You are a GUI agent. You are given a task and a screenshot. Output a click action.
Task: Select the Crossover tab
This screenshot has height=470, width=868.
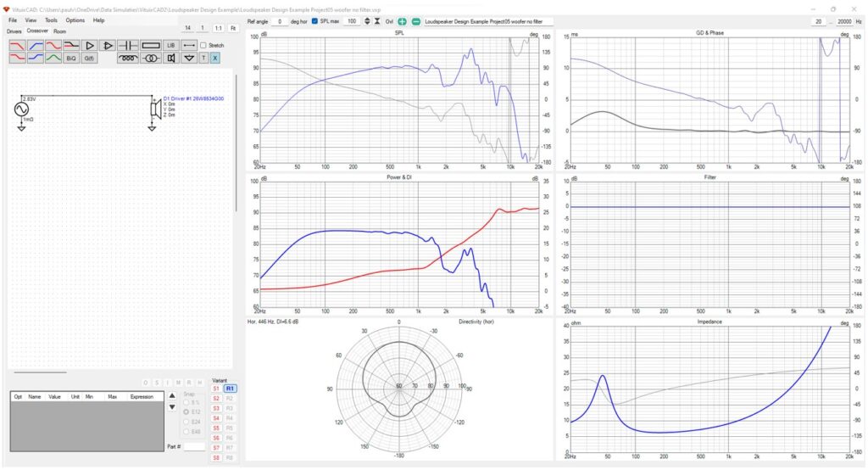37,31
